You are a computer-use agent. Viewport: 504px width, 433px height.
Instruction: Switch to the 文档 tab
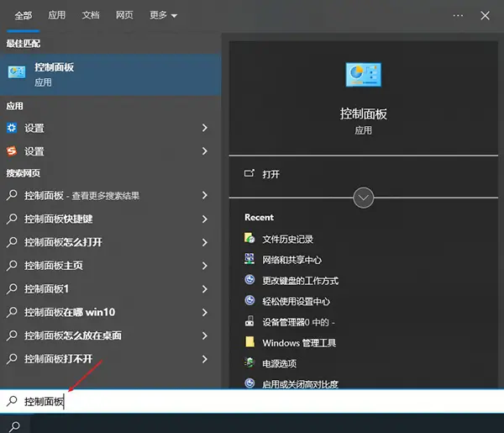[x=91, y=15]
